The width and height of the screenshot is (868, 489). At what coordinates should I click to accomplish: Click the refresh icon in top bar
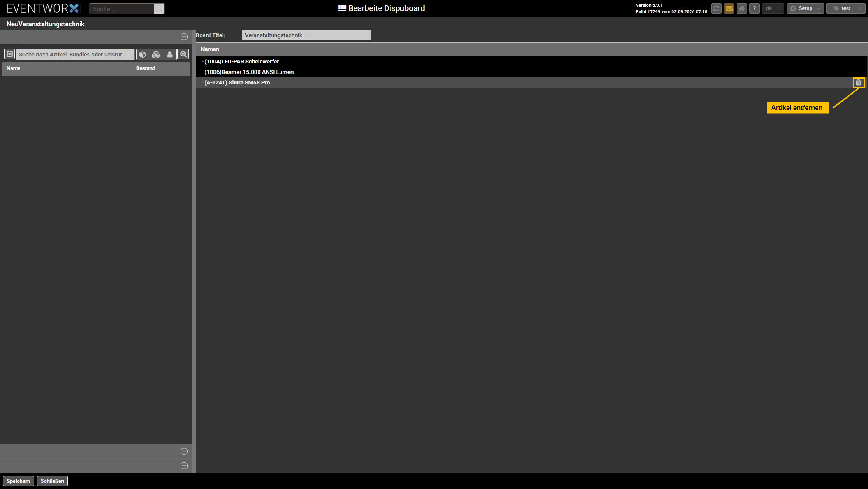click(x=716, y=8)
